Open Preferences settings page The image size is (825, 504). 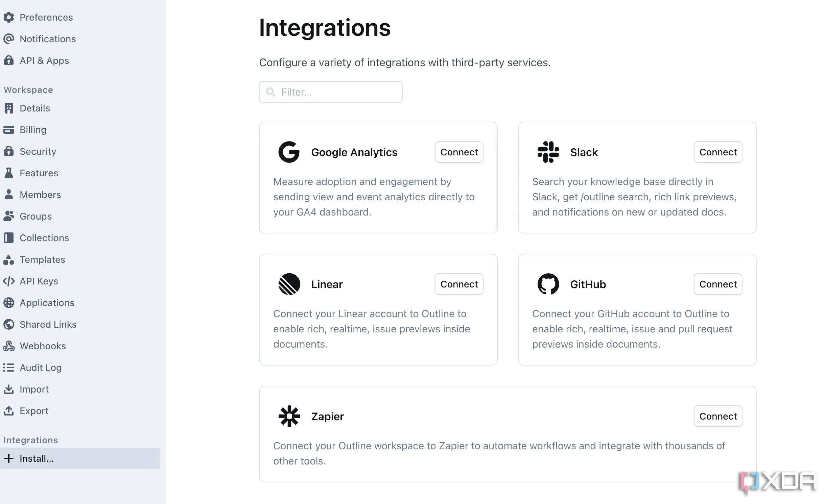(80, 17)
